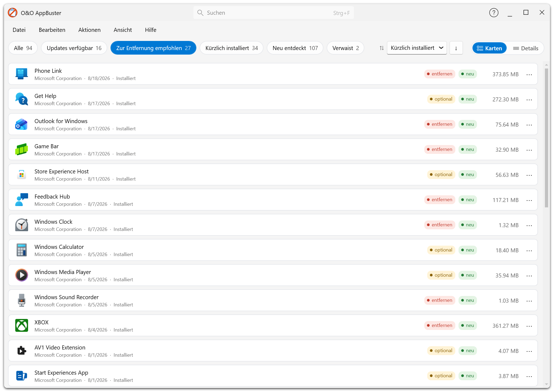Screen dimensions: 554x392
Task: Click the scrollbar up arrow
Action: tap(547, 65)
